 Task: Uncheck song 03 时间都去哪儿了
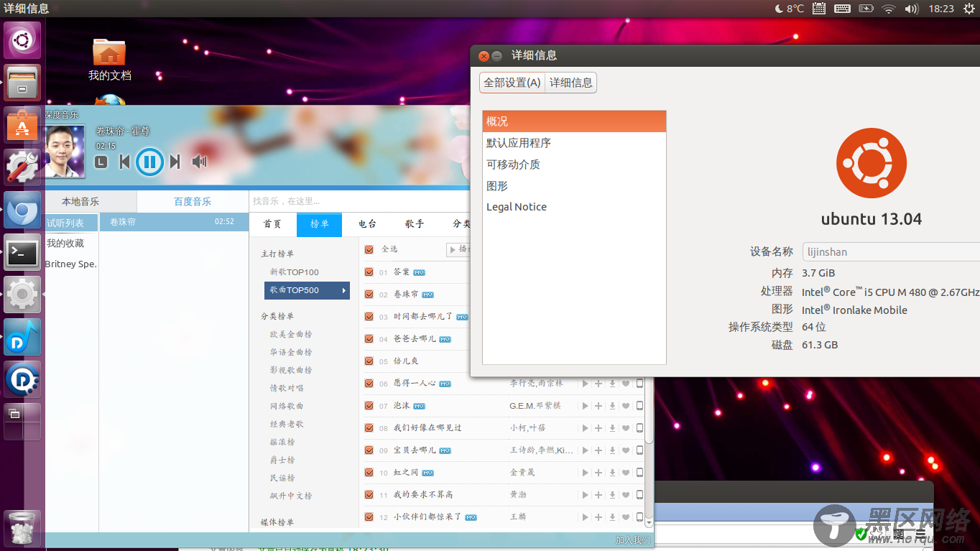[369, 317]
